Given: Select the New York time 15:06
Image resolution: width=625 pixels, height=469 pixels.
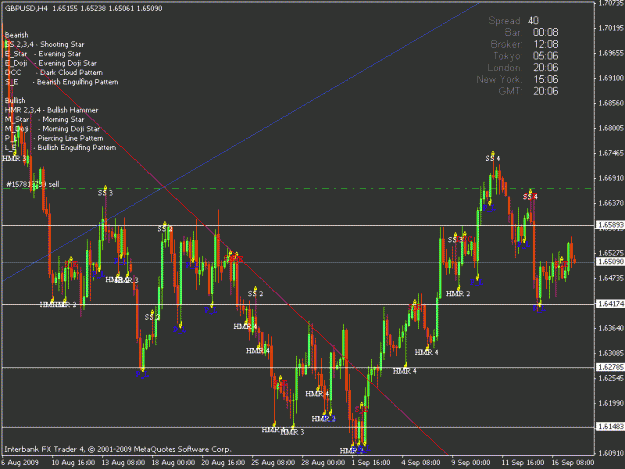Looking at the screenshot, I should pos(545,79).
